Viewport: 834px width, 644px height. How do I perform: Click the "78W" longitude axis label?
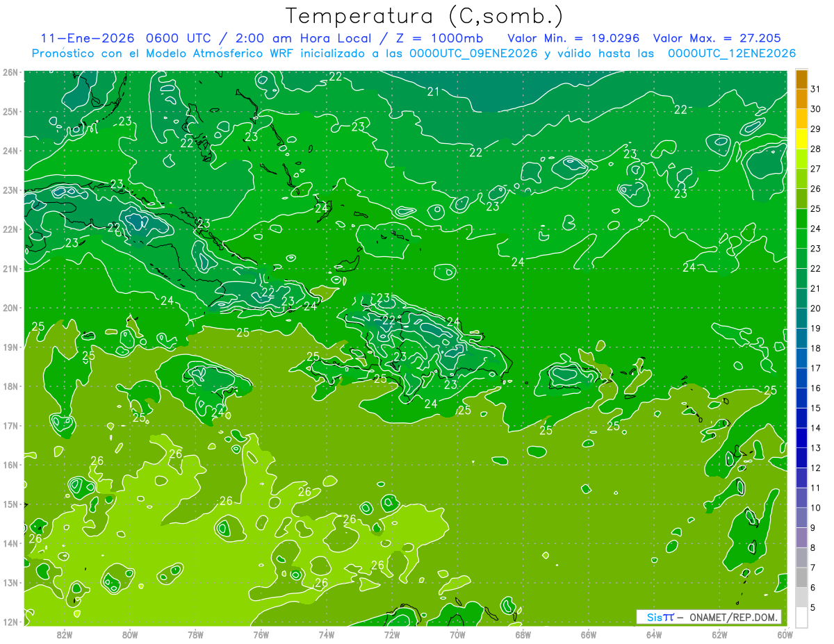click(195, 634)
